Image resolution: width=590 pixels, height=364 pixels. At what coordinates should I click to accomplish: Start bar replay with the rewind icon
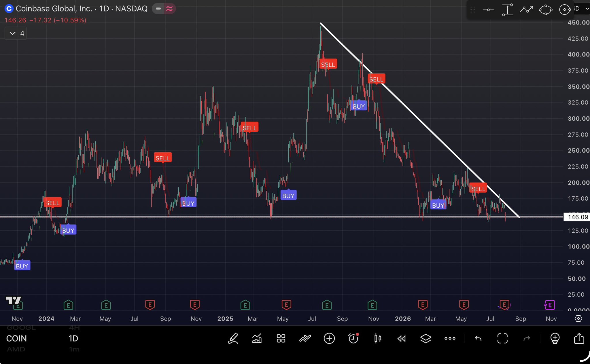(x=402, y=338)
